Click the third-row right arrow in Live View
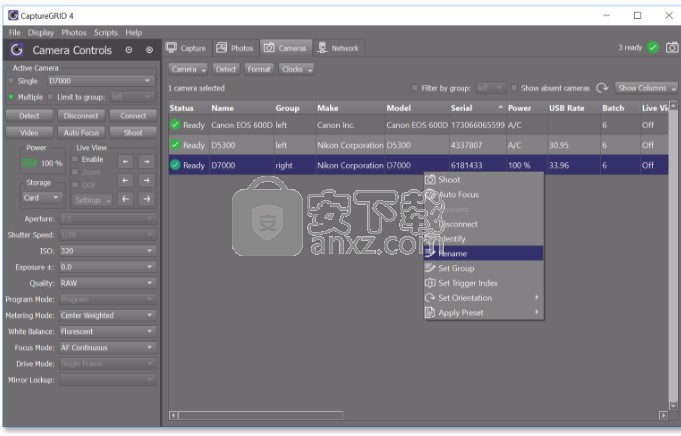 pos(147,199)
